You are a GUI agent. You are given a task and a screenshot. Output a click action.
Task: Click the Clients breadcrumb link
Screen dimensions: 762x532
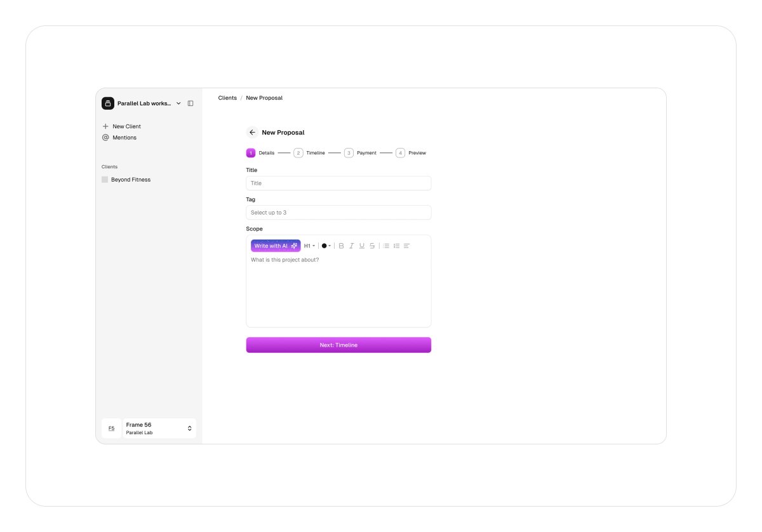coord(227,98)
